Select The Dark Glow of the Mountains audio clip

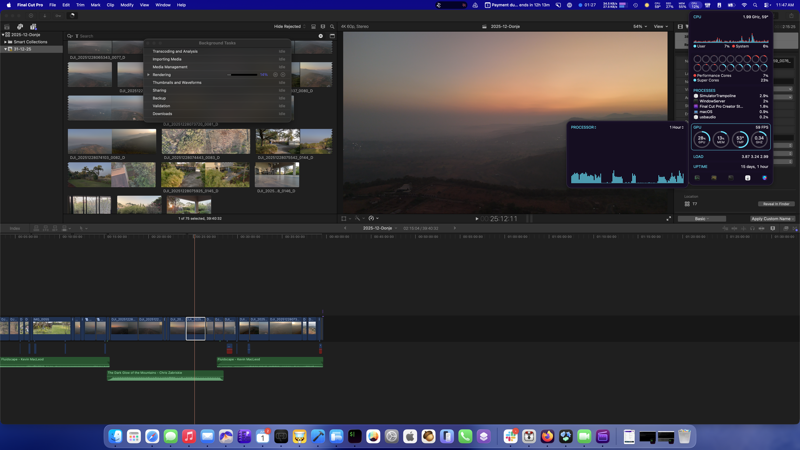pyautogui.click(x=165, y=375)
